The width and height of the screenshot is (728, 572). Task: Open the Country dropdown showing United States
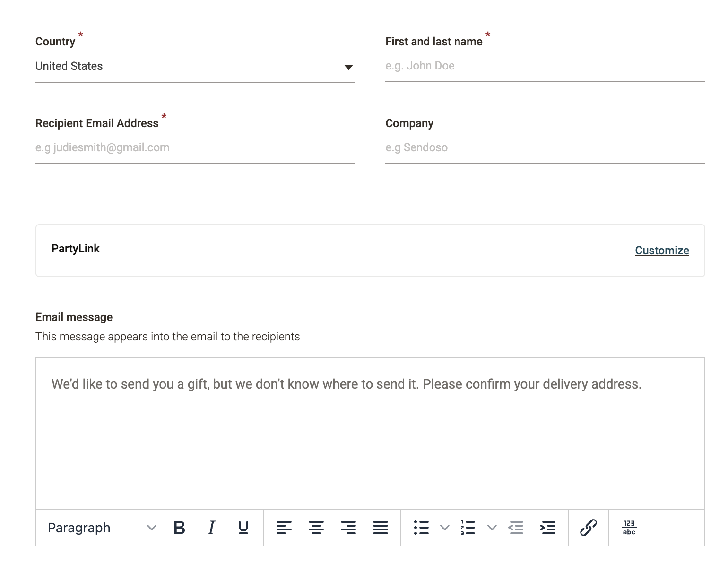(x=195, y=67)
